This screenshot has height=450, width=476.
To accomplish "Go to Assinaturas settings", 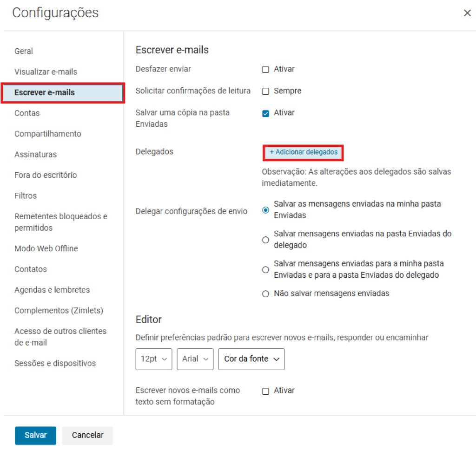I will point(36,154).
